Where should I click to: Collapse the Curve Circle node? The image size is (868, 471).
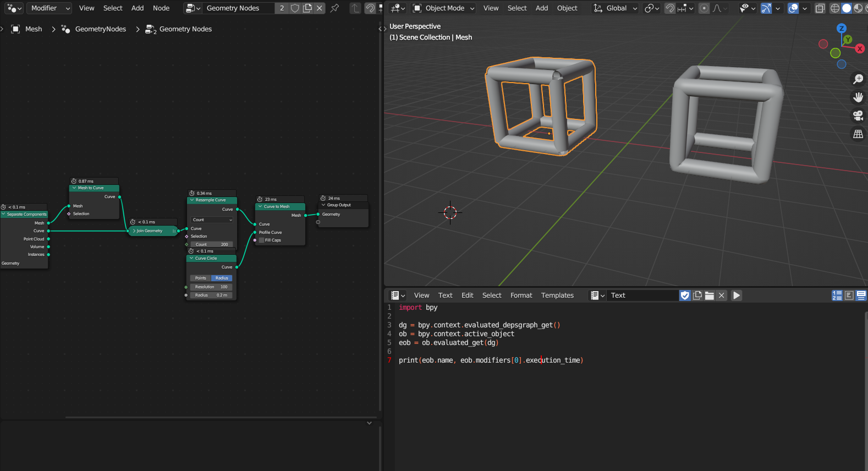[x=191, y=259]
